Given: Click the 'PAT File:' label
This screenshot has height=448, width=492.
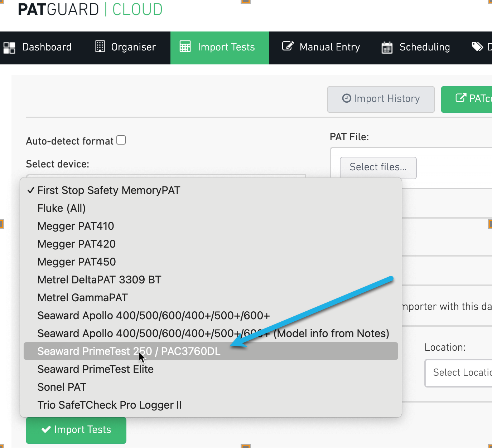Looking at the screenshot, I should point(349,137).
